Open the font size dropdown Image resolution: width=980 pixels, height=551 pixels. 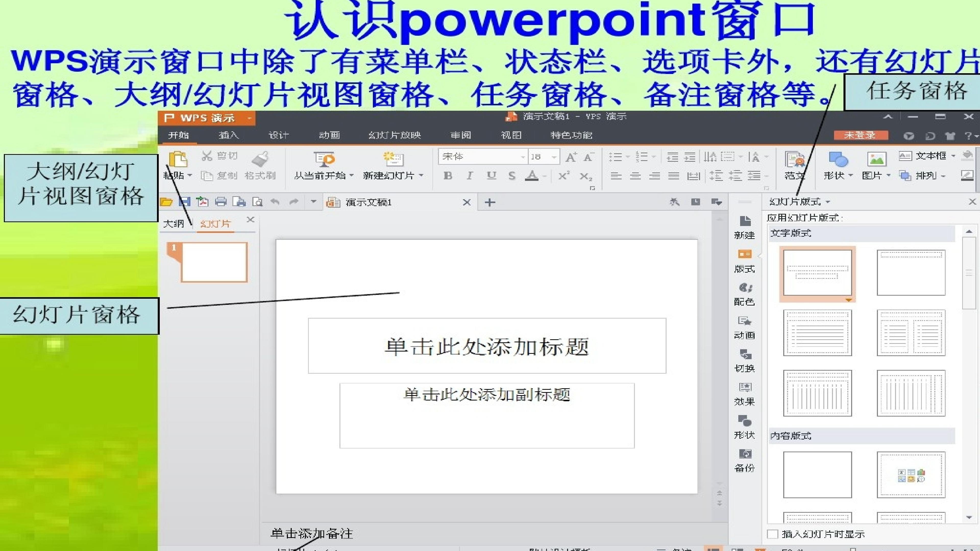tap(554, 157)
